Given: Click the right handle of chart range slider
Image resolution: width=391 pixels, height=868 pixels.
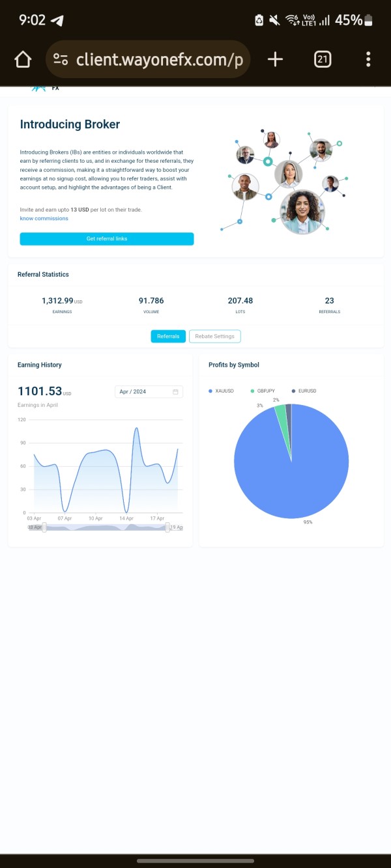Looking at the screenshot, I should click(x=167, y=527).
